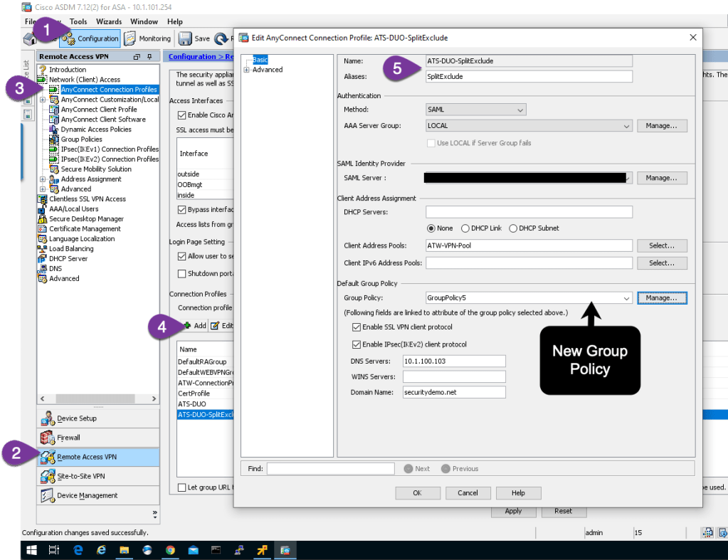Click Manage next to Group Policy
The image size is (728, 560).
pos(662,298)
